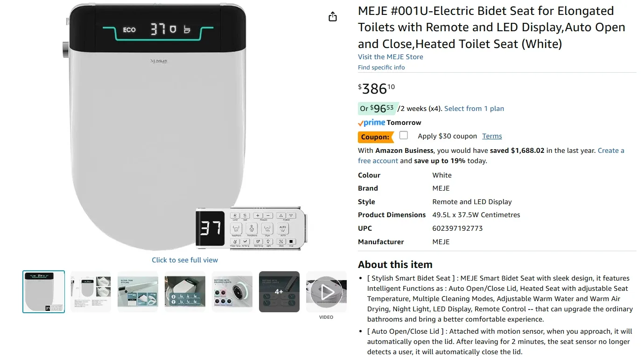Screen dimensions: 644x357
Task: Hit the square Stop button on the remote
Action: pyautogui.click(x=291, y=242)
